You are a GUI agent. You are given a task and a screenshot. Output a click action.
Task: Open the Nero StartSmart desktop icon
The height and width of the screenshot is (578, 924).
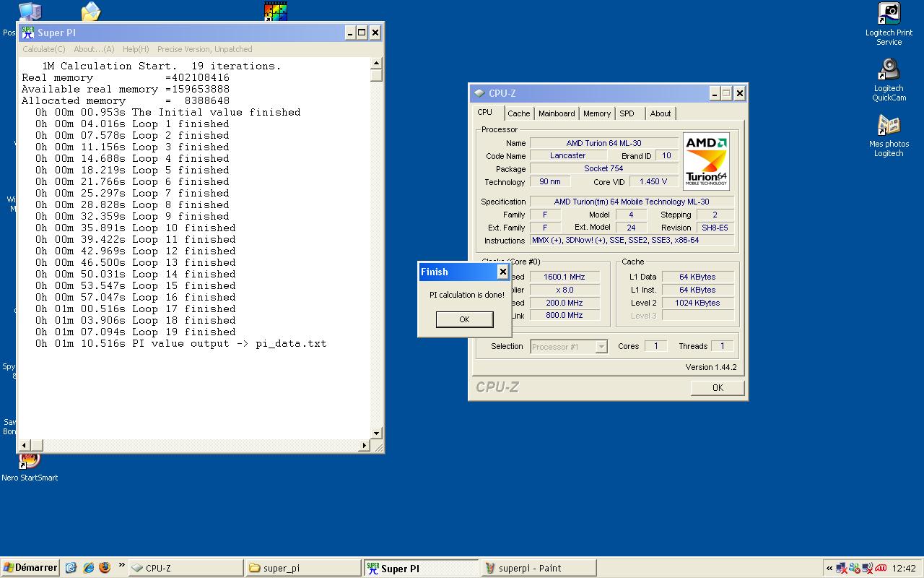click(x=30, y=467)
